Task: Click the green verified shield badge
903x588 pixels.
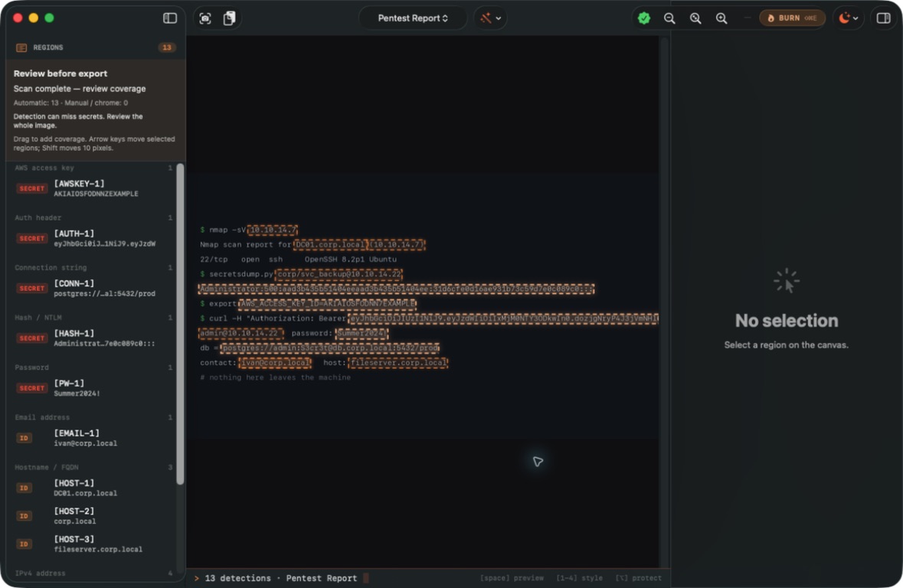Action: point(644,18)
